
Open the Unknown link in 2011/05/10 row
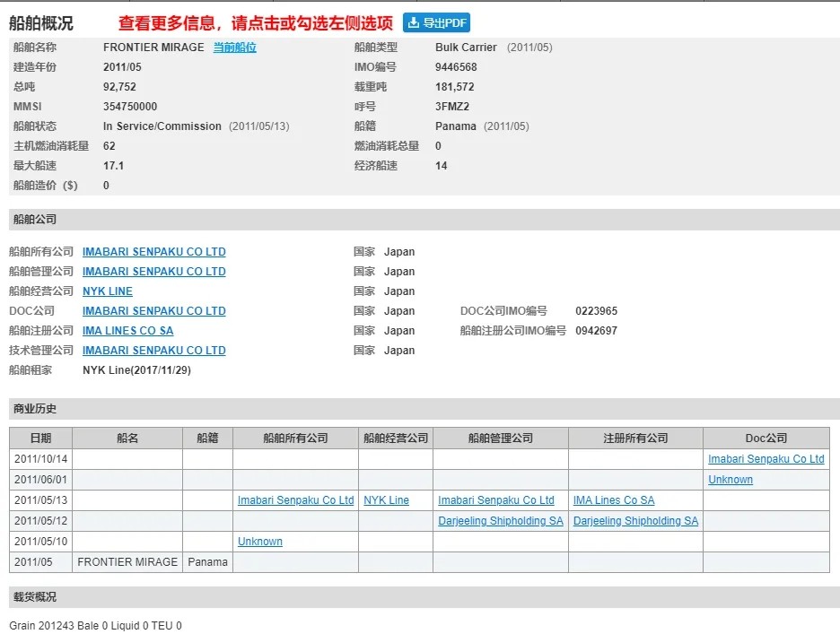260,542
